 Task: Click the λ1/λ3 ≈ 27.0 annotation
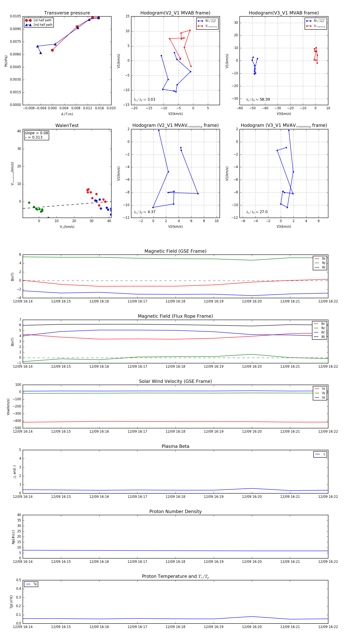257,212
